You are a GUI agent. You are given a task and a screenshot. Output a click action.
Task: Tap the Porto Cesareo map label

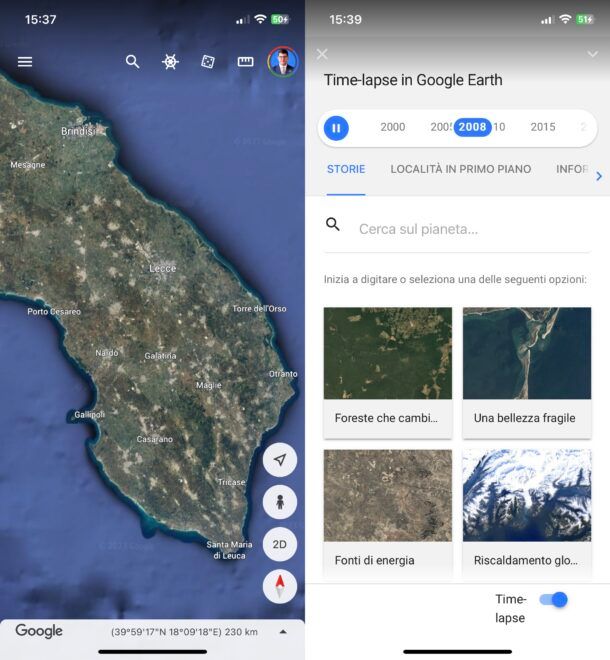(x=54, y=311)
